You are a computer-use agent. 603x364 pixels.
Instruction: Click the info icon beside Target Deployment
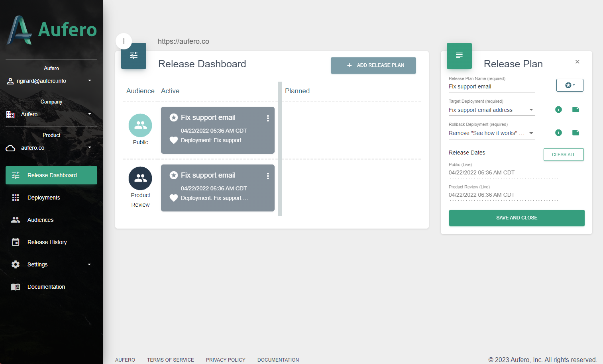coord(558,110)
